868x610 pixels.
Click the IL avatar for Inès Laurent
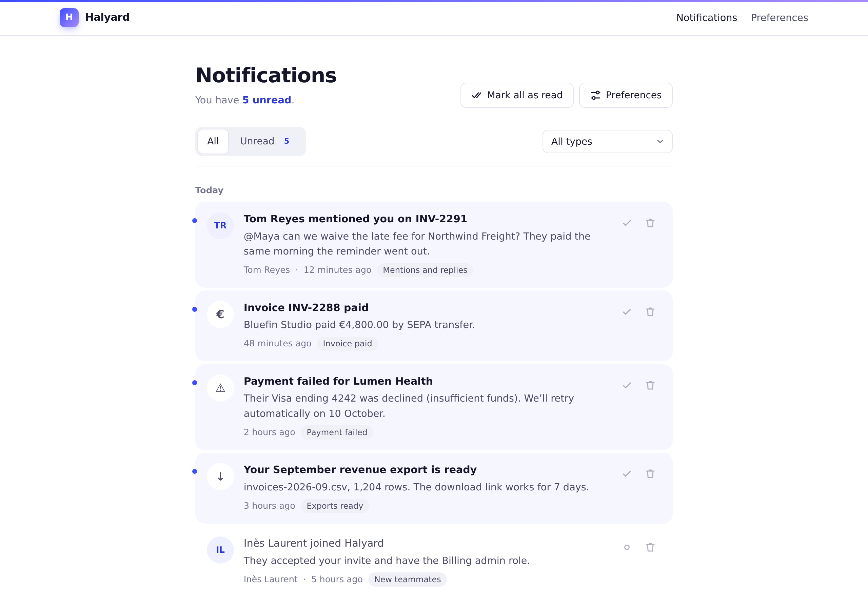coord(220,550)
